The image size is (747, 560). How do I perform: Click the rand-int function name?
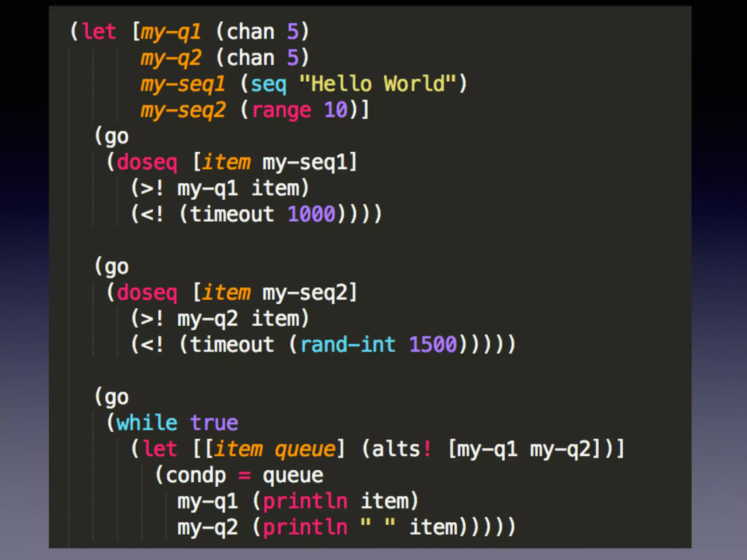tap(348, 344)
